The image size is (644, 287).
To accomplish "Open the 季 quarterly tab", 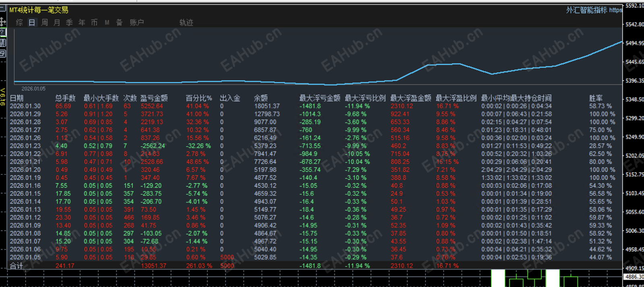I will click(69, 23).
